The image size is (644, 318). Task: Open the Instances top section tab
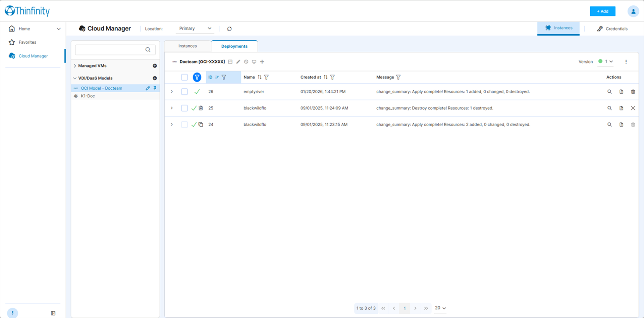[558, 28]
